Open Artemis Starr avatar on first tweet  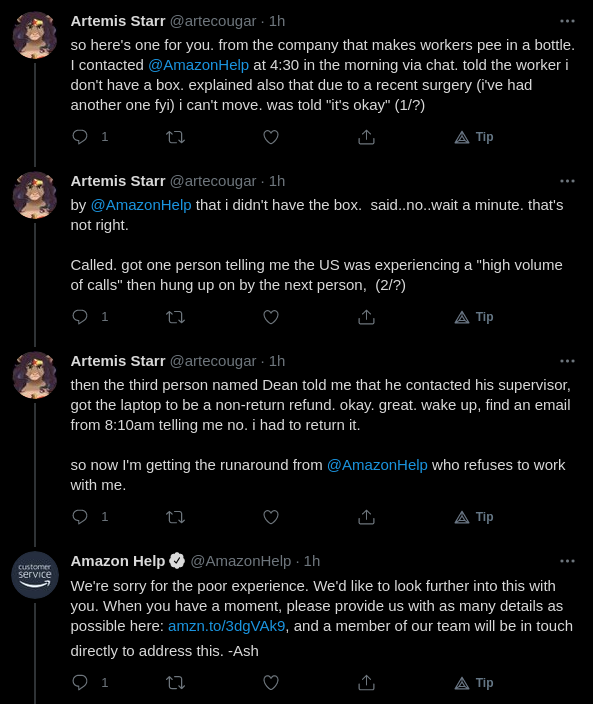pyautogui.click(x=35, y=35)
